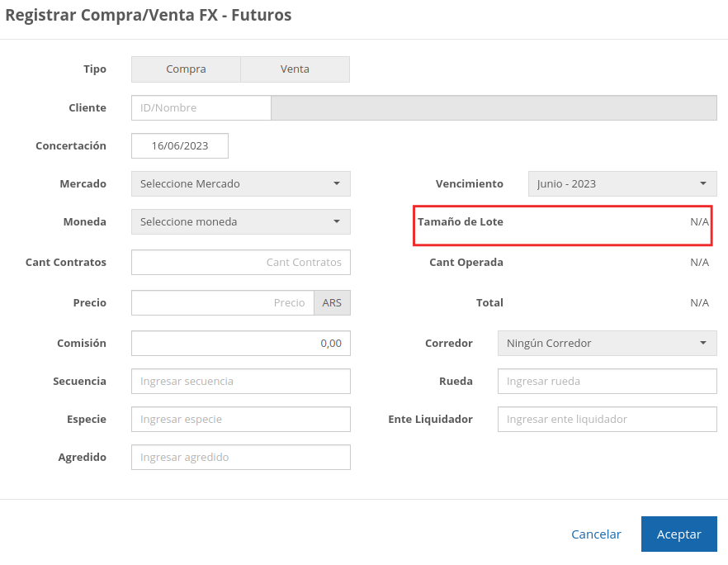Click the blue Aceptar button
The width and height of the screenshot is (728, 565).
coord(678,534)
